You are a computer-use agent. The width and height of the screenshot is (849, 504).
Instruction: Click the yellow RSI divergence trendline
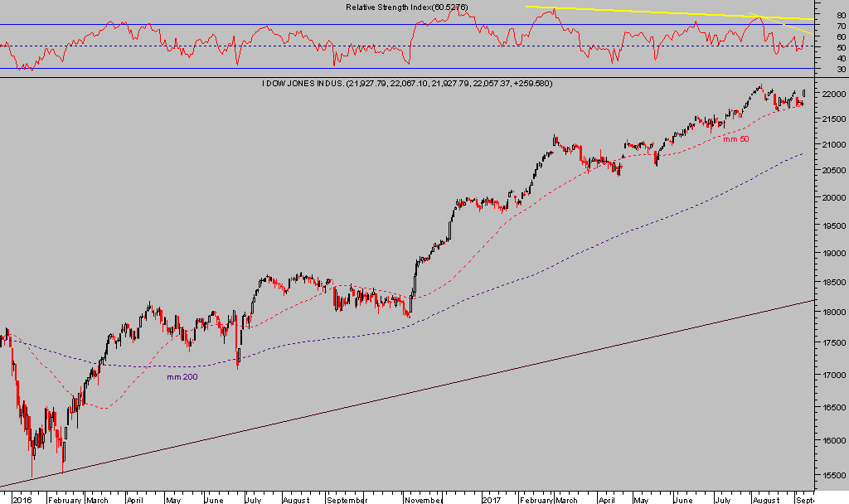(663, 12)
